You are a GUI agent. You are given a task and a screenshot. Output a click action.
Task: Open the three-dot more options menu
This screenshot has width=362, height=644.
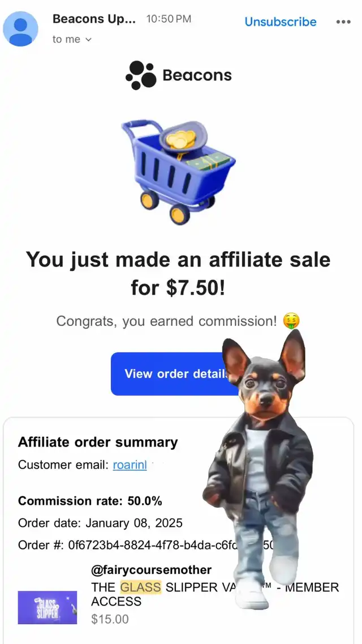coord(343,22)
